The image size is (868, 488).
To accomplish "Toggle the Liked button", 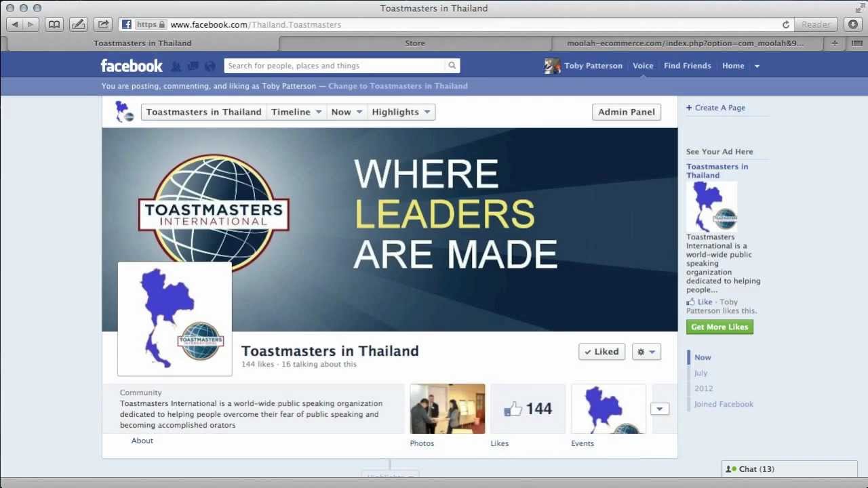I will point(601,352).
